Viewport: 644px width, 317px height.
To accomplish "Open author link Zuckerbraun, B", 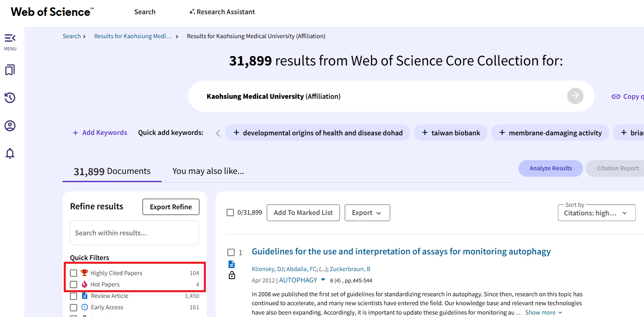I will point(350,269).
